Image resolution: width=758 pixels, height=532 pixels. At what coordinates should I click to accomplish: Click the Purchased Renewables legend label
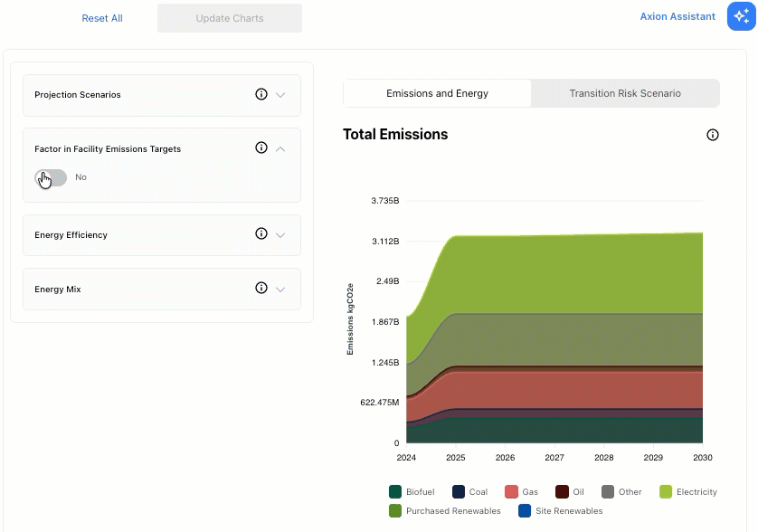(453, 510)
